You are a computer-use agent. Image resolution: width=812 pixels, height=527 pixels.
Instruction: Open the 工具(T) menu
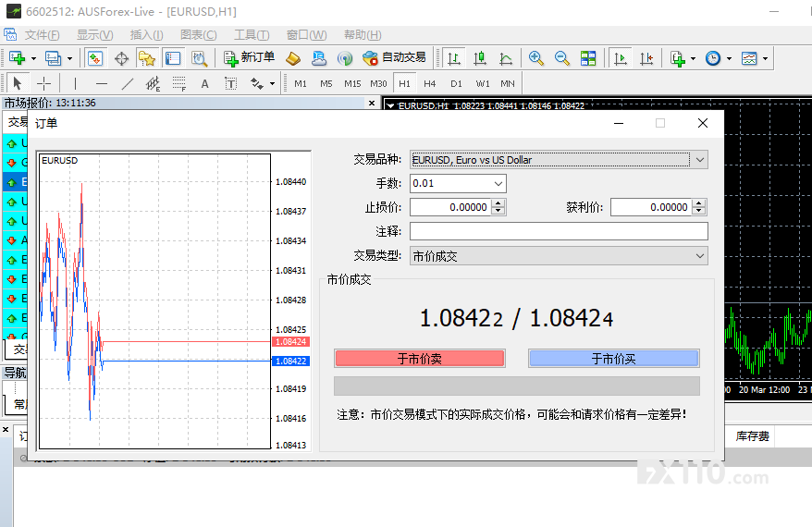(x=252, y=35)
